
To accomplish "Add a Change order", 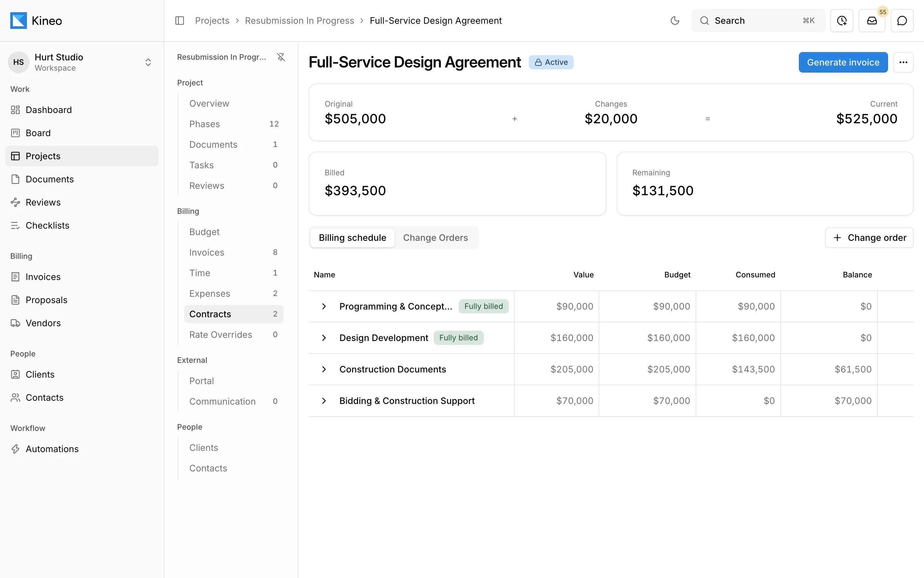I will [x=869, y=238].
